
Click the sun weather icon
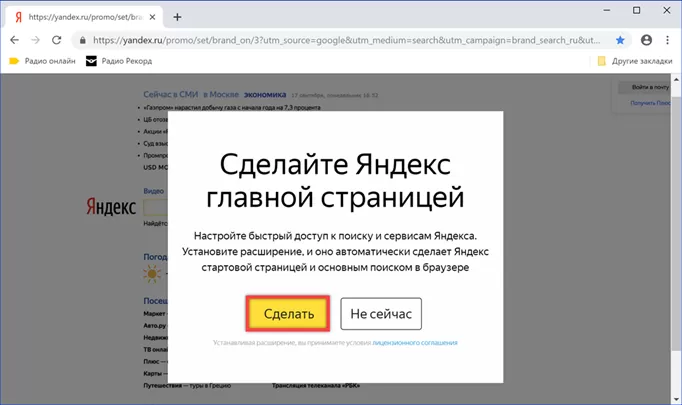[x=152, y=274]
